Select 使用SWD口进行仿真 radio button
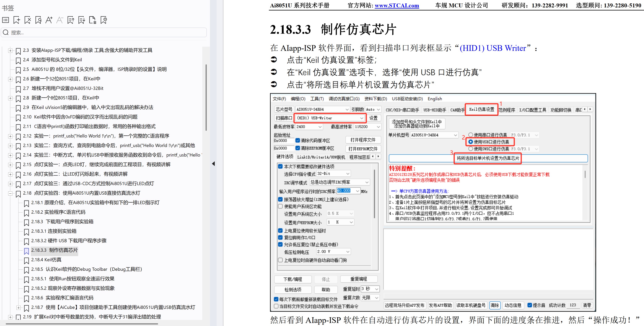 coord(470,149)
